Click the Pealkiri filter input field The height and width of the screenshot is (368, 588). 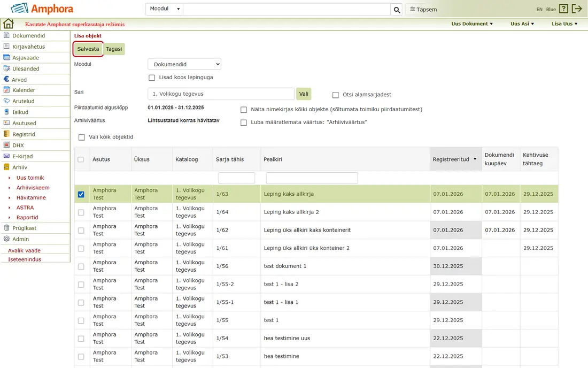tap(312, 178)
